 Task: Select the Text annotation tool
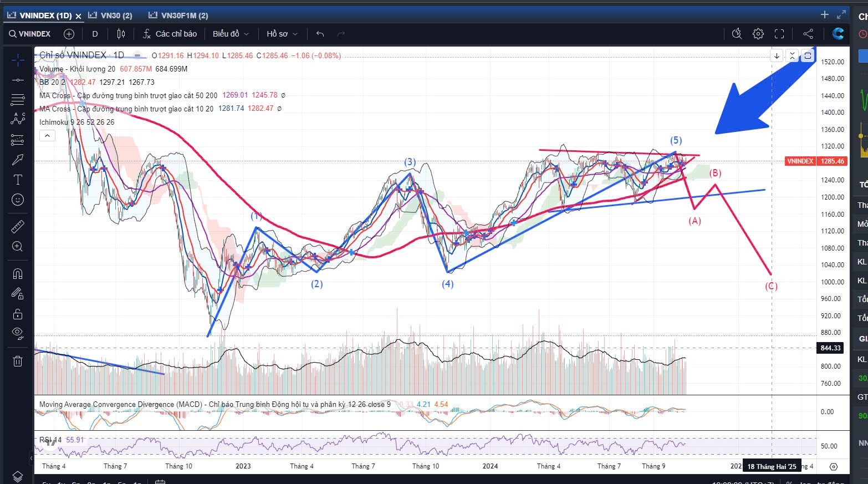click(x=18, y=180)
